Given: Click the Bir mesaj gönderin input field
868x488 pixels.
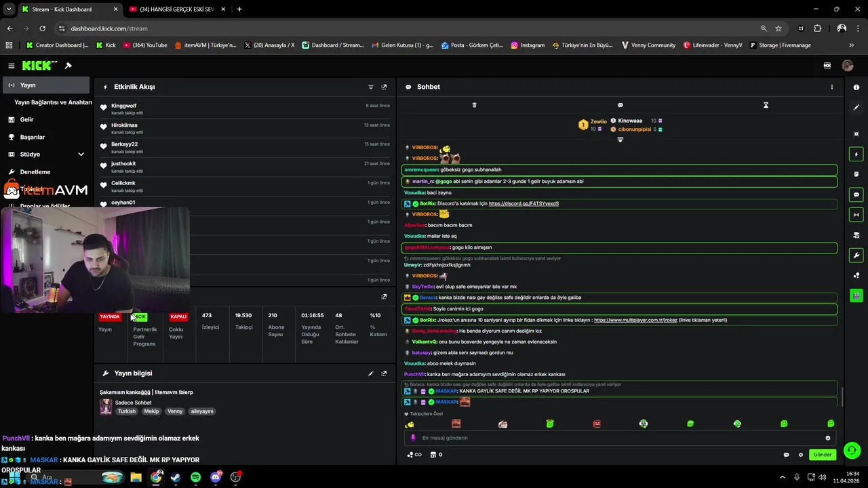Looking at the screenshot, I should pyautogui.click(x=620, y=438).
